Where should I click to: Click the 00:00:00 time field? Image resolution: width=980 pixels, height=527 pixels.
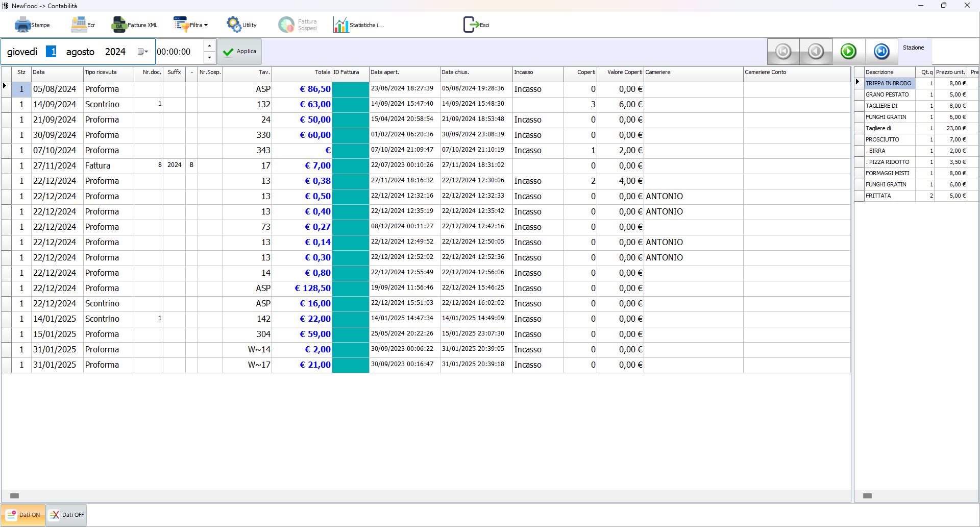179,52
